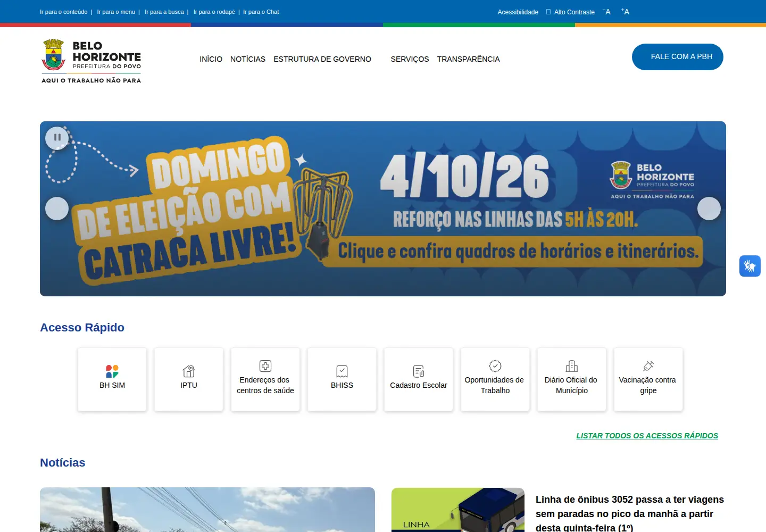This screenshot has width=766, height=532.
Task: Click the BH SIM colorful icon
Action: (x=112, y=371)
